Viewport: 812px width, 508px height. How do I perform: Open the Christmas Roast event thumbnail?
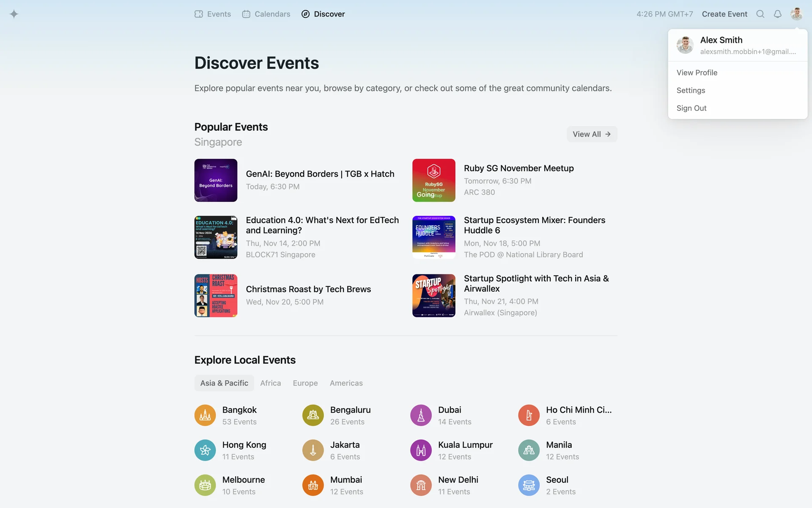pyautogui.click(x=216, y=295)
